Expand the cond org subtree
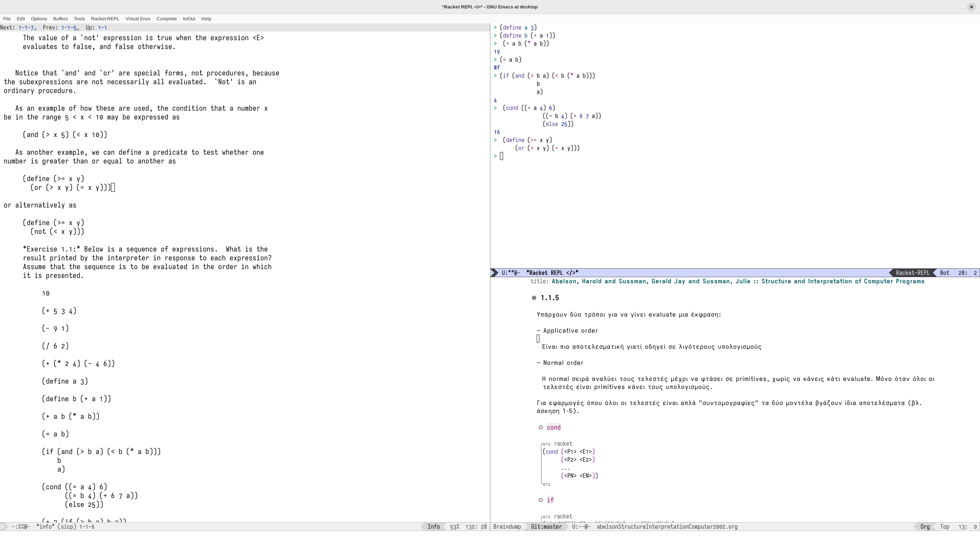 pos(553,427)
